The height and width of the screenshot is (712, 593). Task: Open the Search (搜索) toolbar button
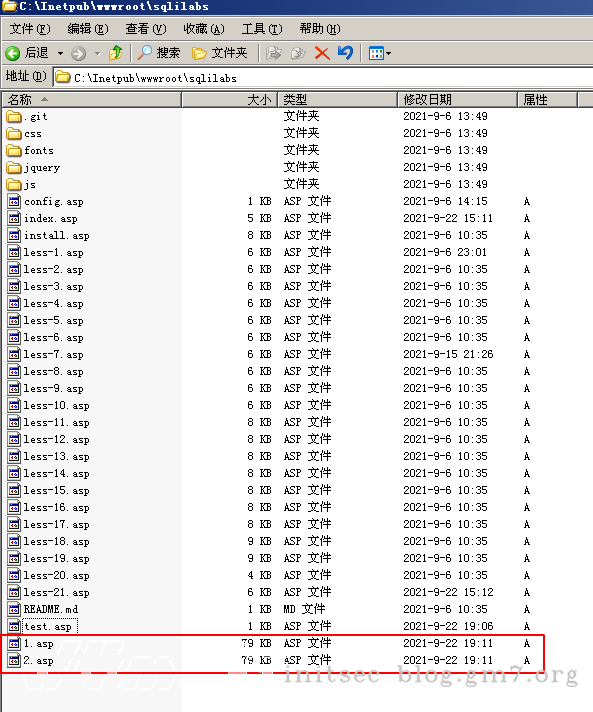tap(158, 53)
